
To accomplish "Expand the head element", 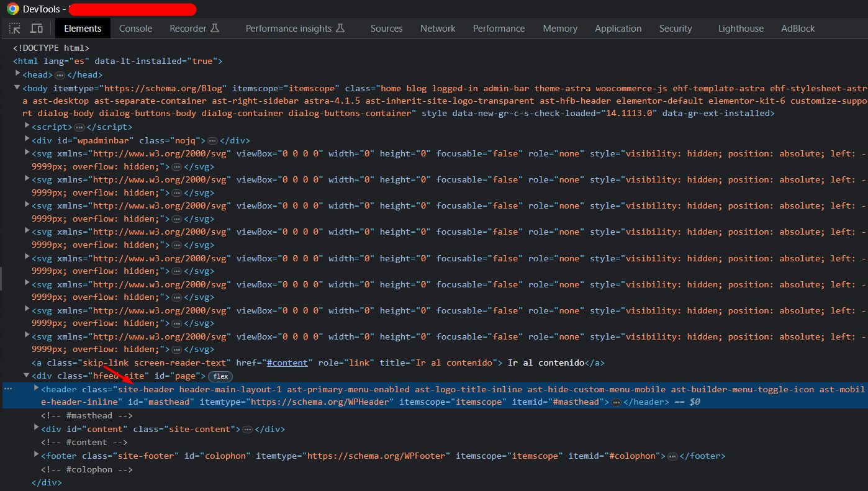I will (x=17, y=74).
